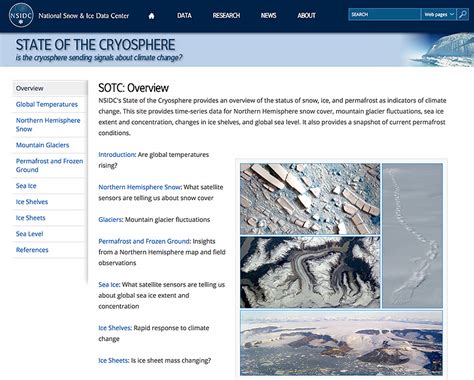Image resolution: width=474 pixels, height=380 pixels.
Task: Open Ice Sheets sidebar link
Action: (30, 218)
